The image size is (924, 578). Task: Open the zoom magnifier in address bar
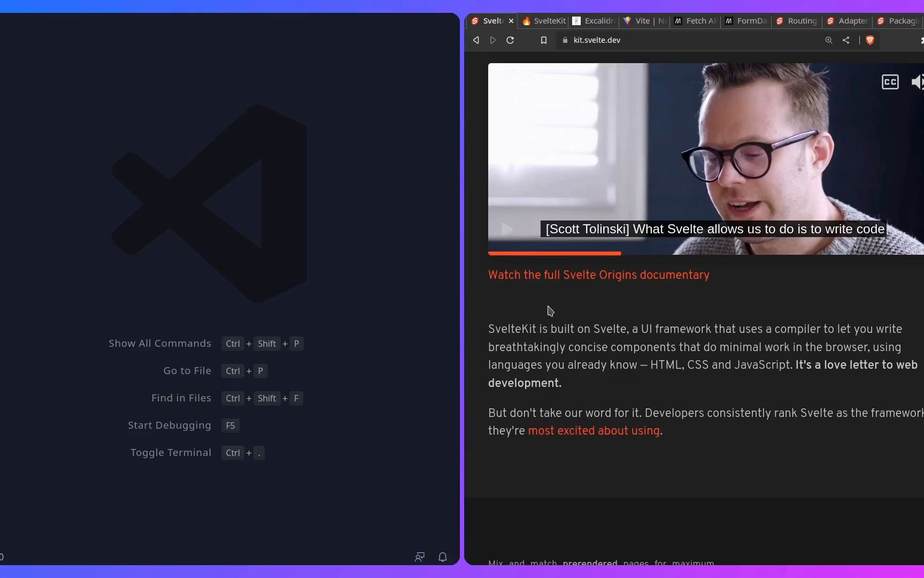(x=829, y=40)
